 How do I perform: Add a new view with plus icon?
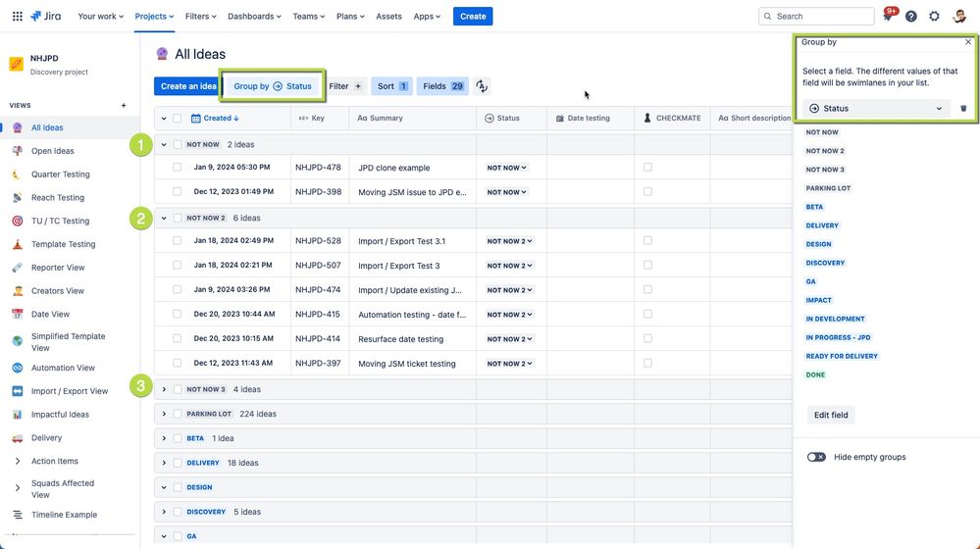(x=124, y=106)
